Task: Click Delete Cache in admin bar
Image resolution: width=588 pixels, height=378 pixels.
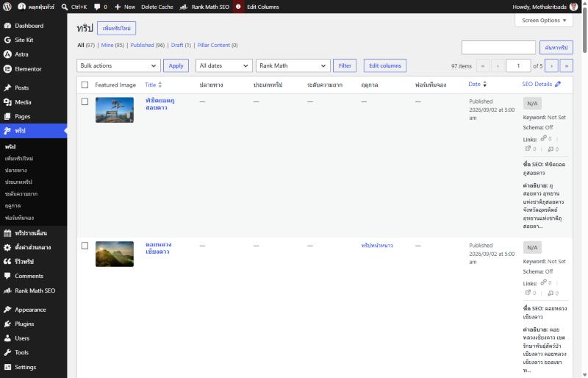Action: pos(157,7)
